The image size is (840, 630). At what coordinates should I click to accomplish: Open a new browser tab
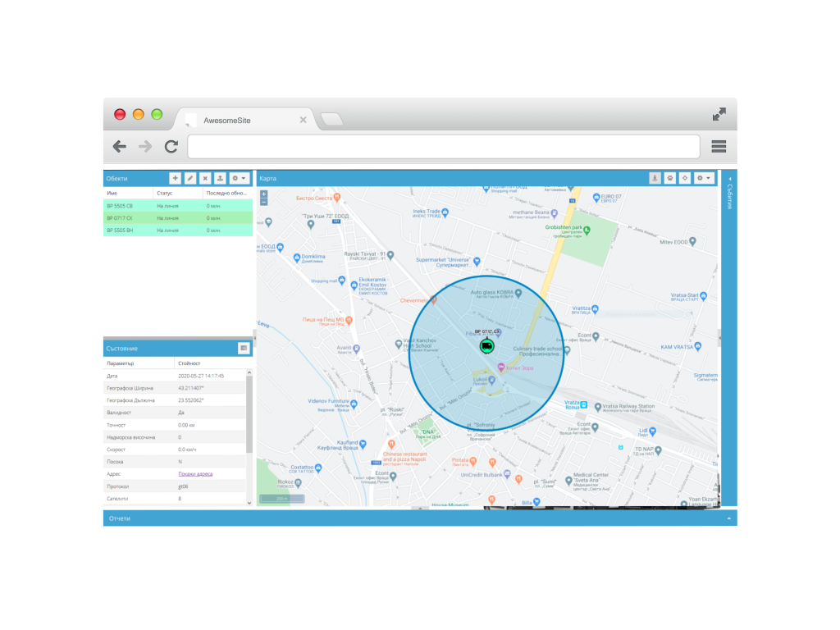(332, 120)
